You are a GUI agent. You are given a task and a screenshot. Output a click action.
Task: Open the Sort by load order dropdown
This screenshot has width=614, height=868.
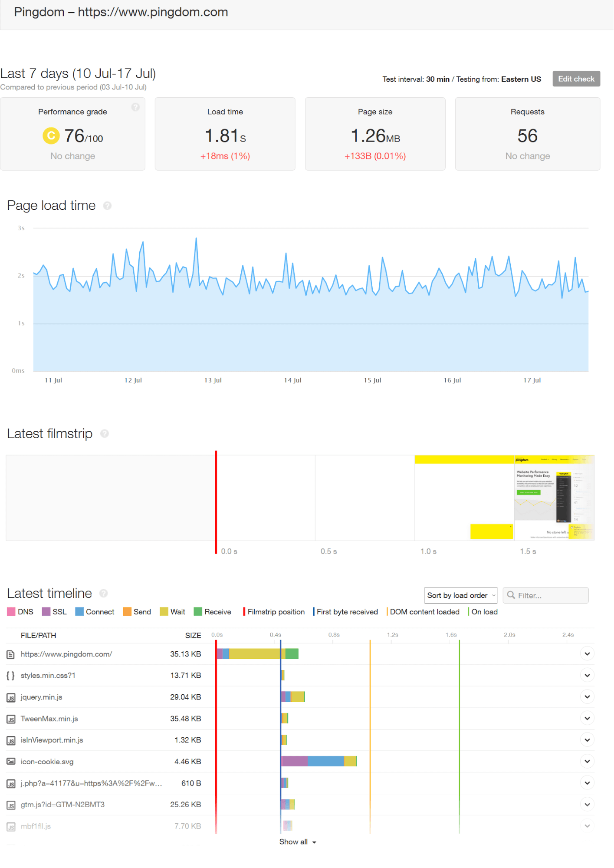(x=461, y=596)
